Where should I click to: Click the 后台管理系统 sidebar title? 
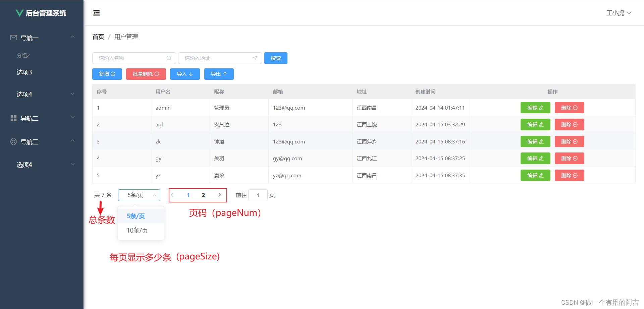46,13
